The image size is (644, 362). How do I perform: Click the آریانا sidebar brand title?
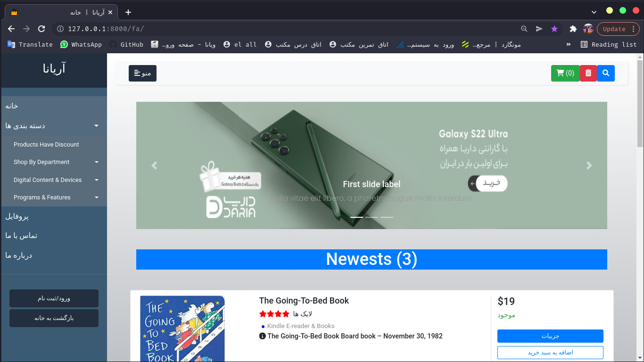(x=54, y=69)
